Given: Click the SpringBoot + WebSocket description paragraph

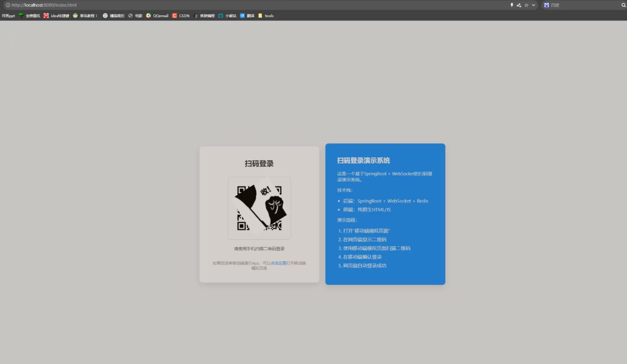Looking at the screenshot, I should (x=385, y=177).
